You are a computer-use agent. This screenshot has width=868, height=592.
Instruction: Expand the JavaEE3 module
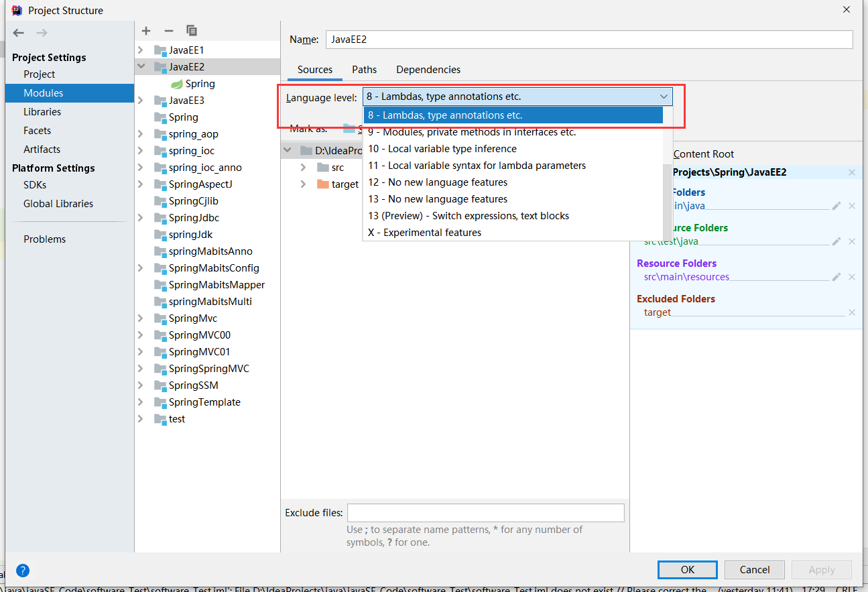(141, 101)
